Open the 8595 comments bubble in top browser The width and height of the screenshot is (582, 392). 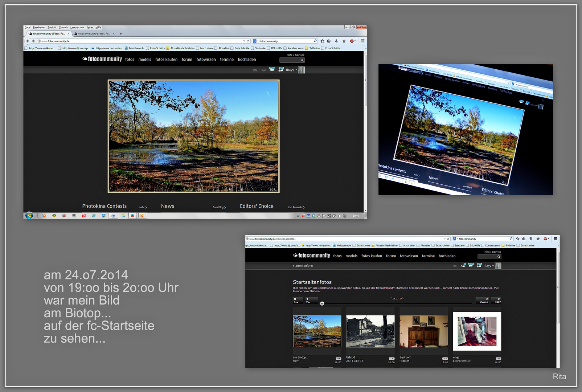click(x=272, y=69)
